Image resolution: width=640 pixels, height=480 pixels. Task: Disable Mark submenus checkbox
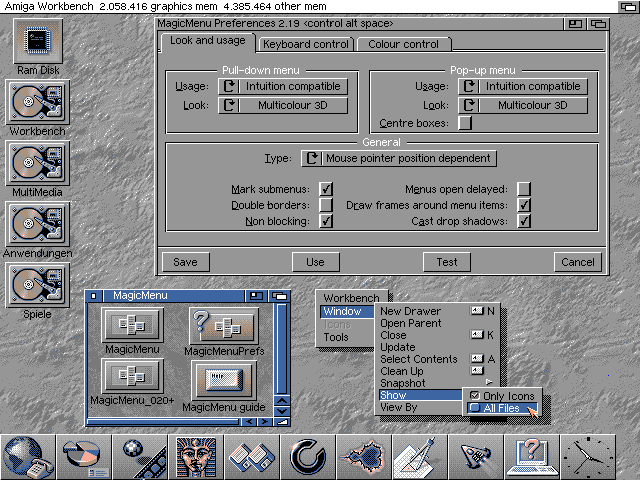point(326,189)
